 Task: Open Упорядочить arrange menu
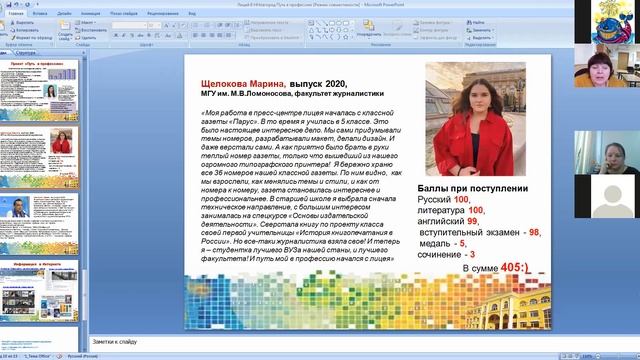coord(369,29)
